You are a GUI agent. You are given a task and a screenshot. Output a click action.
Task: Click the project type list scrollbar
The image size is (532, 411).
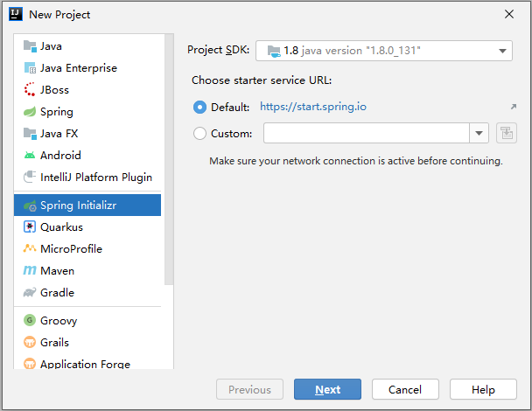(x=170, y=157)
